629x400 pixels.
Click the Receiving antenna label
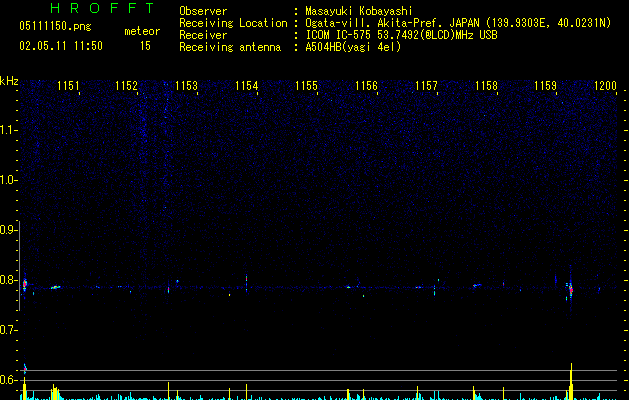point(230,47)
